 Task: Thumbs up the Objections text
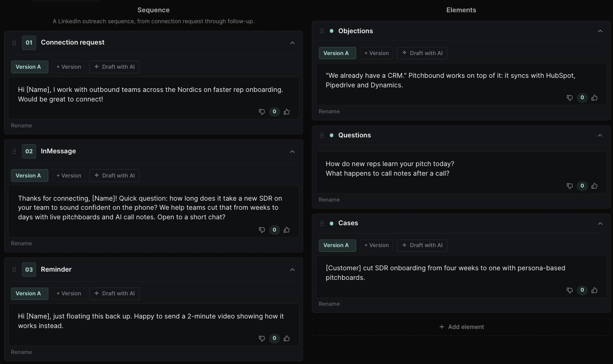coord(594,97)
